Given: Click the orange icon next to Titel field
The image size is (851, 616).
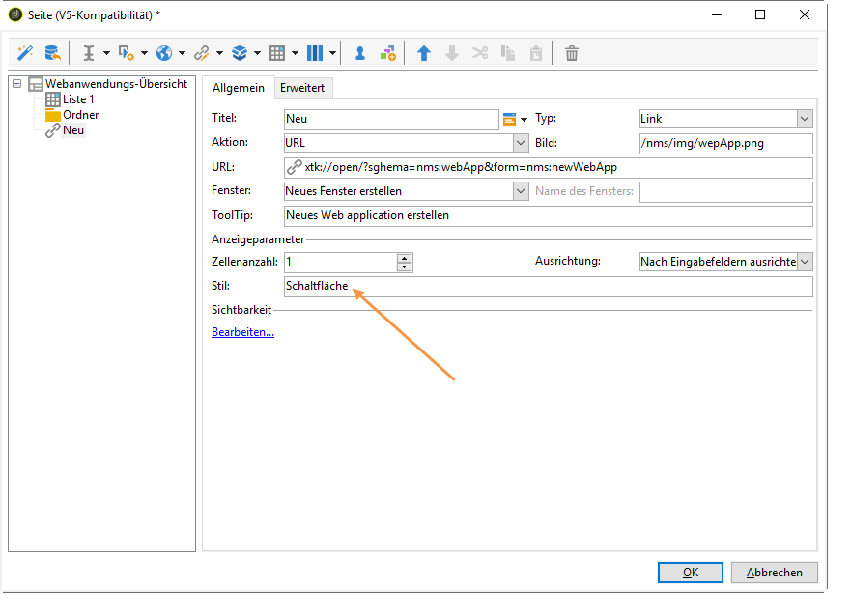Looking at the screenshot, I should pos(509,120).
